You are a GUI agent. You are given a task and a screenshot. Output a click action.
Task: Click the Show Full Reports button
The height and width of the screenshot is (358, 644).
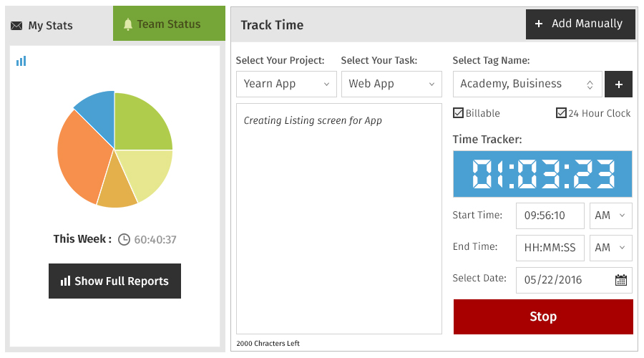coord(114,281)
